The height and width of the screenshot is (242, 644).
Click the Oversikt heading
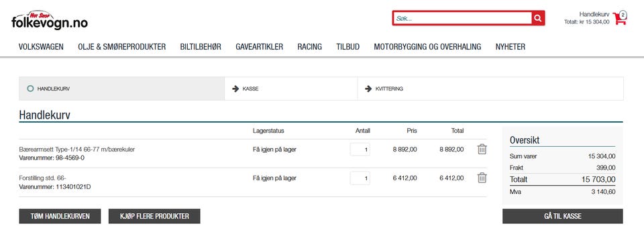click(x=525, y=140)
